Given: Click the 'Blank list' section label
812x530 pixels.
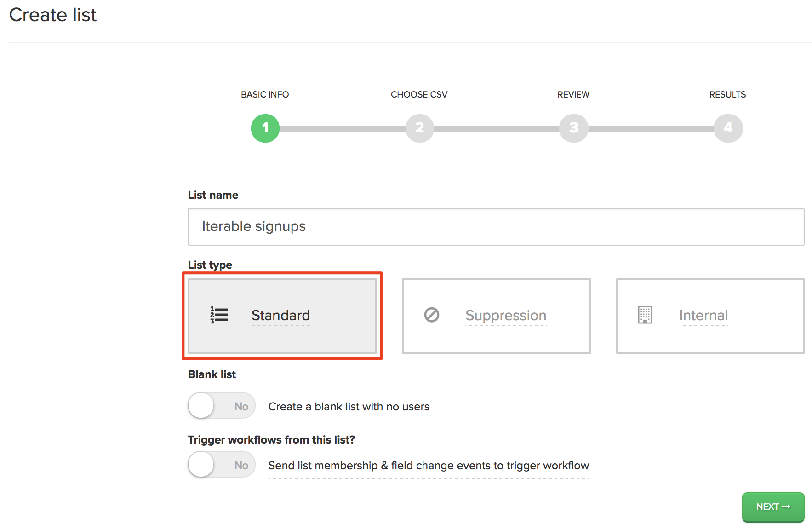Looking at the screenshot, I should coord(212,374).
